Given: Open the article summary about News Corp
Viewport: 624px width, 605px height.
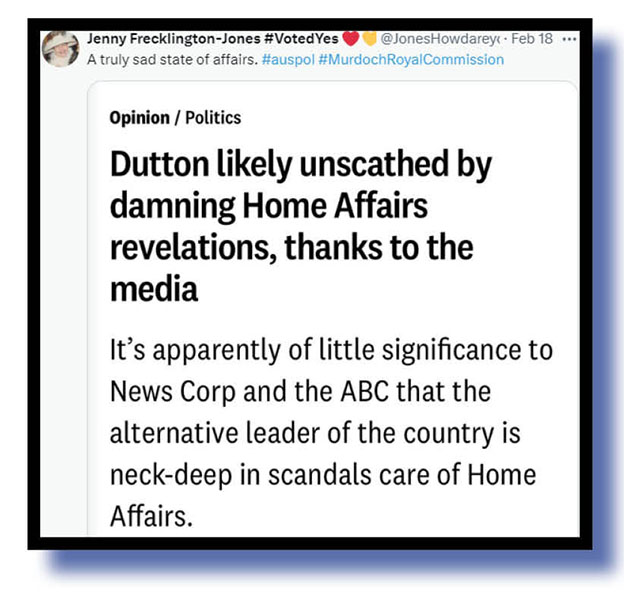Looking at the screenshot, I should point(331,433).
